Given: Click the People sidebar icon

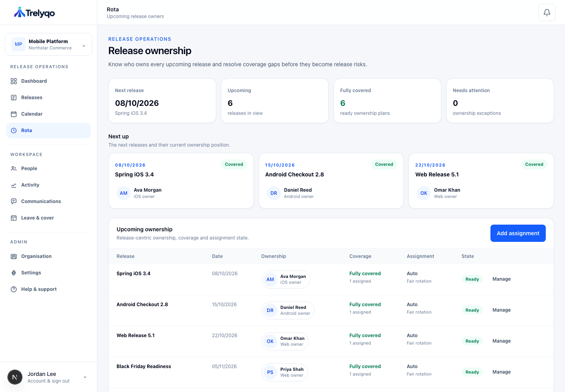Looking at the screenshot, I should (x=14, y=169).
